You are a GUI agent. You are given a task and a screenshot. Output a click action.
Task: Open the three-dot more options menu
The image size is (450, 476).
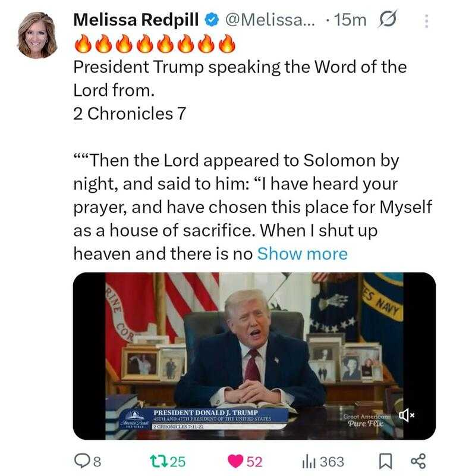(x=425, y=21)
